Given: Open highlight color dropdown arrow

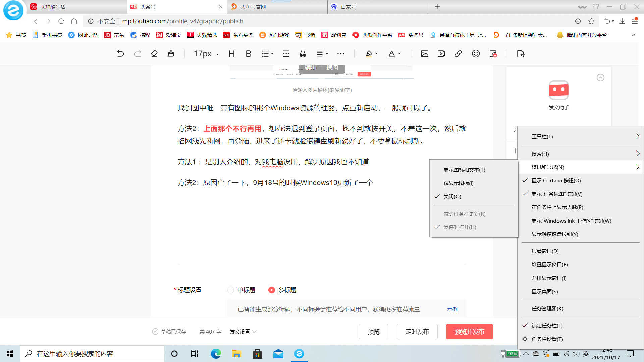Looking at the screenshot, I should point(376,54).
